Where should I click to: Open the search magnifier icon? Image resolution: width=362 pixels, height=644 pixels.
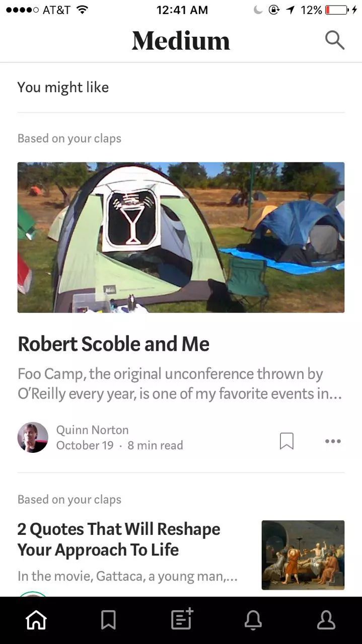[334, 40]
